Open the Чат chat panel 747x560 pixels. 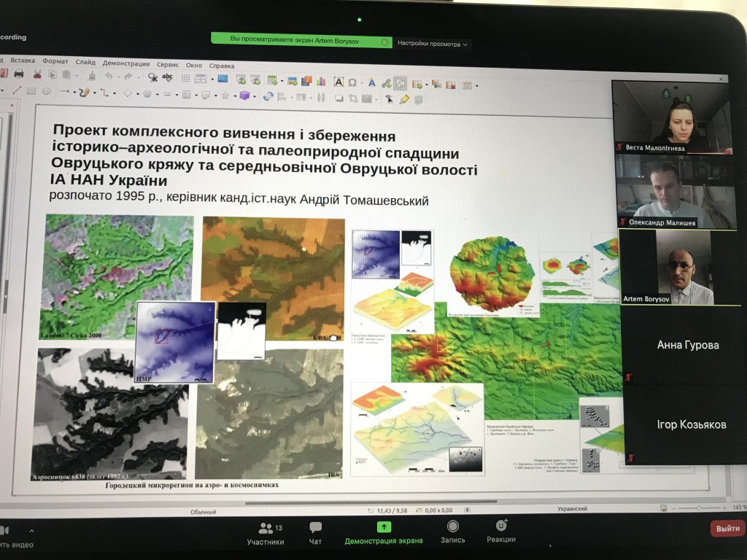[x=315, y=533]
